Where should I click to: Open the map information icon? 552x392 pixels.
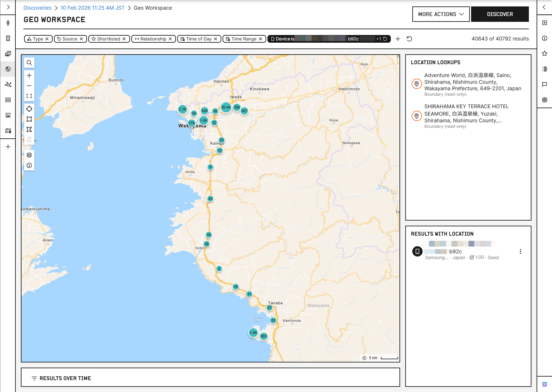coord(29,165)
